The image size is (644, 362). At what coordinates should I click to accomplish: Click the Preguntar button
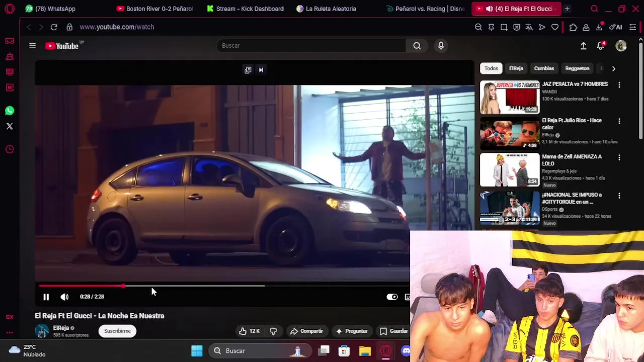point(351,331)
